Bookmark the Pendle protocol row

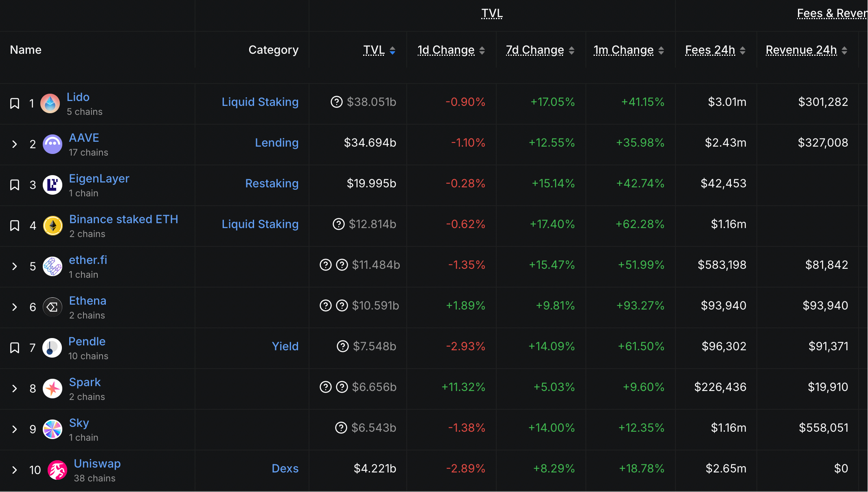coord(15,348)
